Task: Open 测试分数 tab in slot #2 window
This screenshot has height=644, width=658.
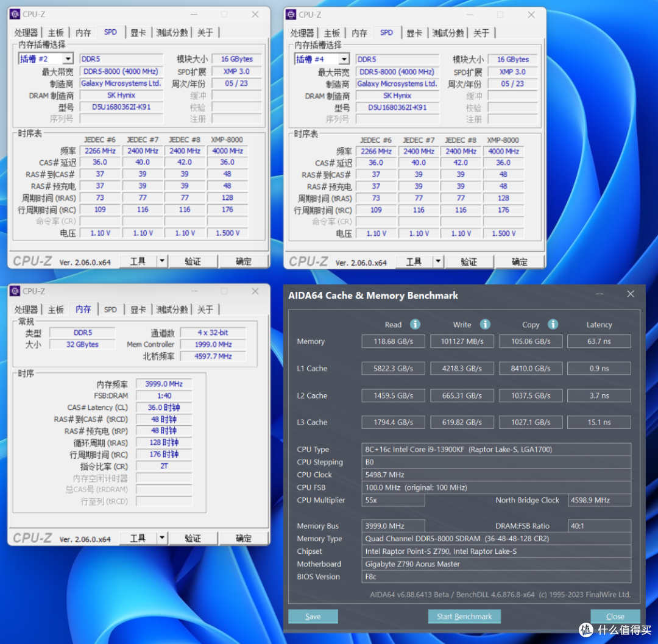Action: click(171, 32)
